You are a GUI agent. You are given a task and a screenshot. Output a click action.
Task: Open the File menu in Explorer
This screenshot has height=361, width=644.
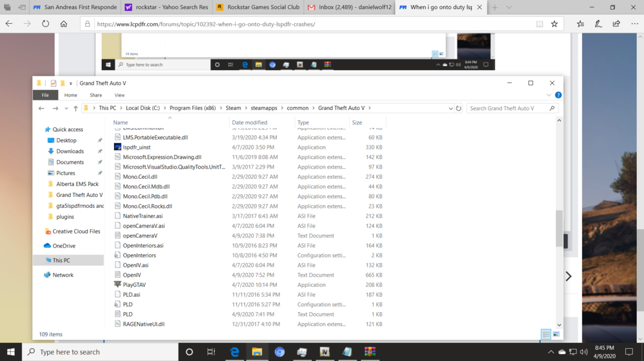45,95
